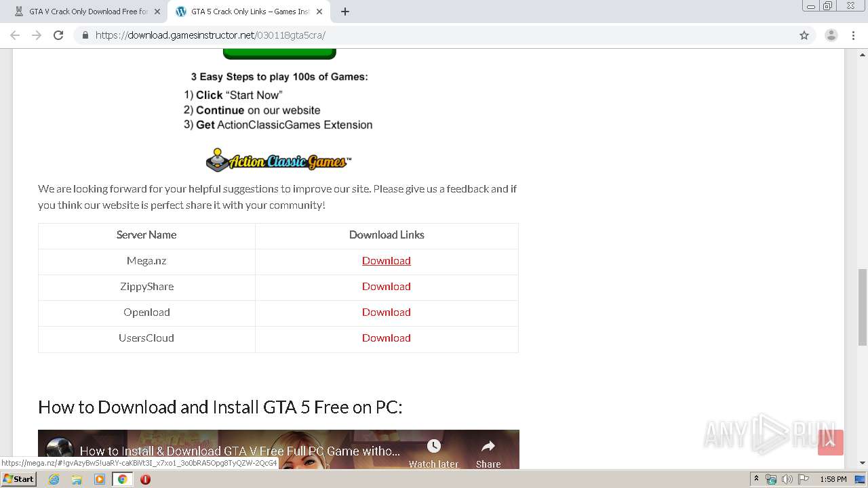Click the network tray icon
868x488 pixels.
pyautogui.click(x=771, y=479)
